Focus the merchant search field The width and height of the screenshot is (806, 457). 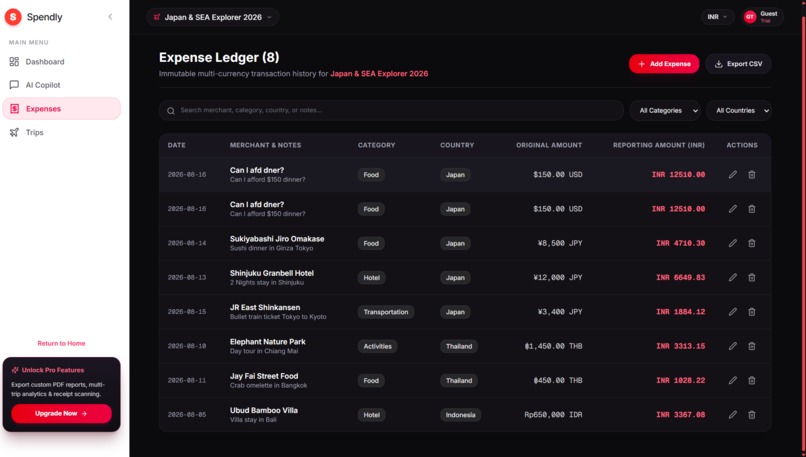tap(391, 111)
